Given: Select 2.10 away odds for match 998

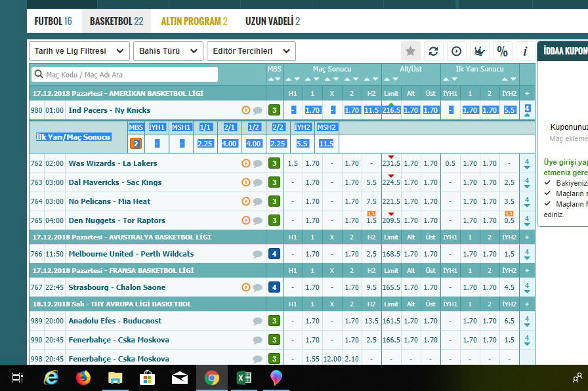Looking at the screenshot, I should tap(352, 359).
